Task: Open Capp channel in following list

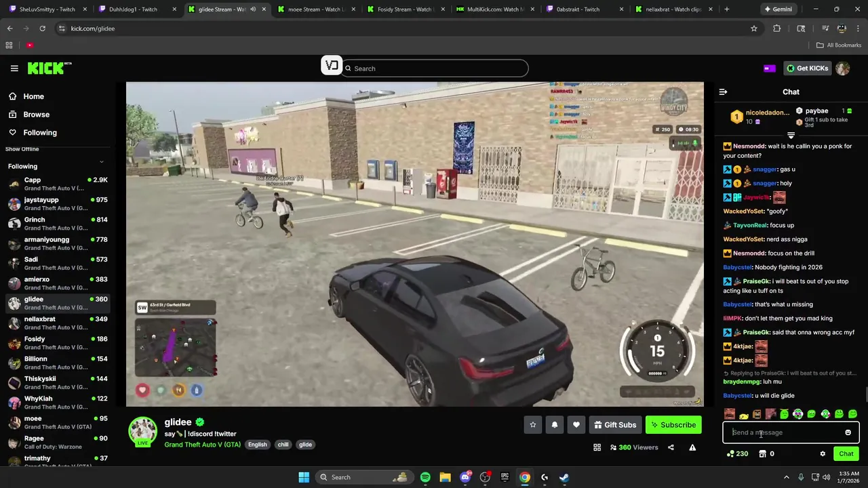Action: [57, 184]
